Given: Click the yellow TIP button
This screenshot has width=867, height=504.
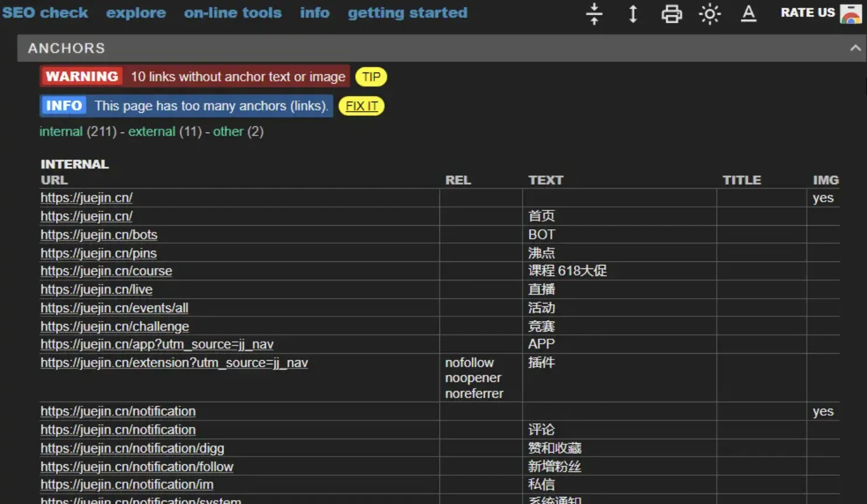Looking at the screenshot, I should coord(371,77).
